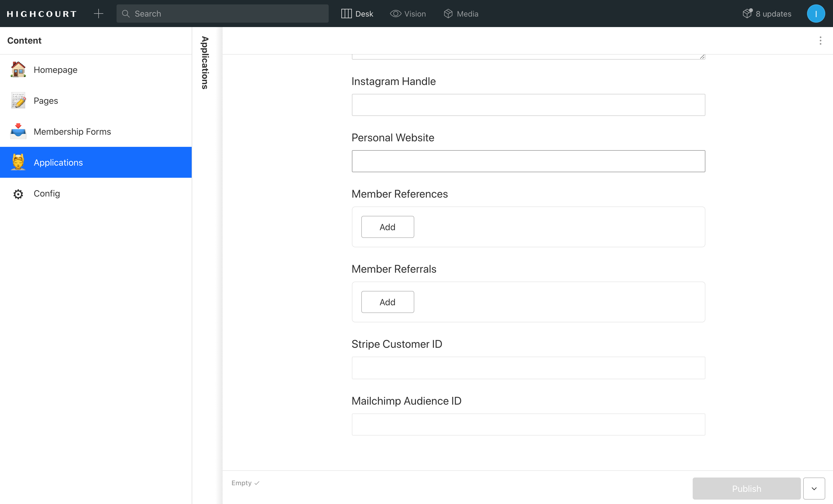Focus the Instagram Handle field
833x504 pixels.
528,105
